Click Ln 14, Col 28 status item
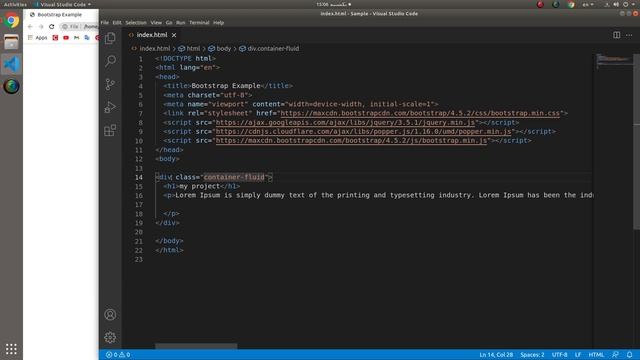The image size is (640, 360). click(496, 355)
